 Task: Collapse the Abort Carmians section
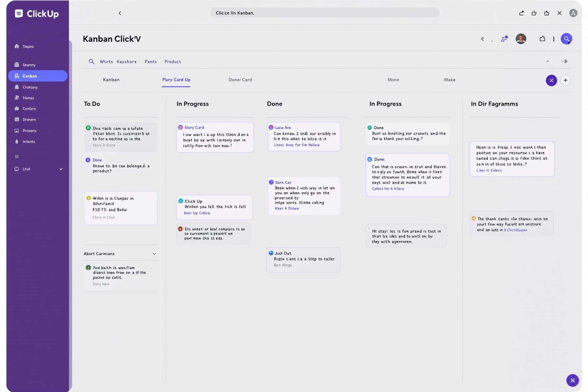pos(155,254)
